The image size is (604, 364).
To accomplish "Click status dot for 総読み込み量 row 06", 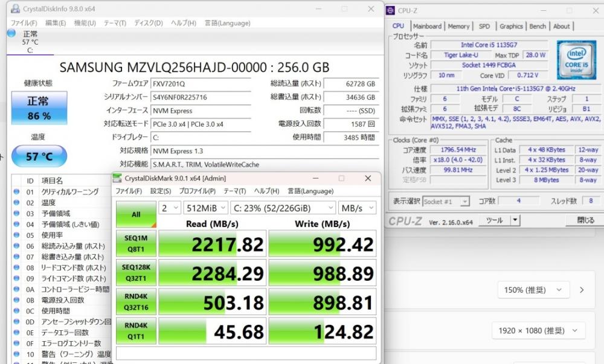I will [16, 246].
